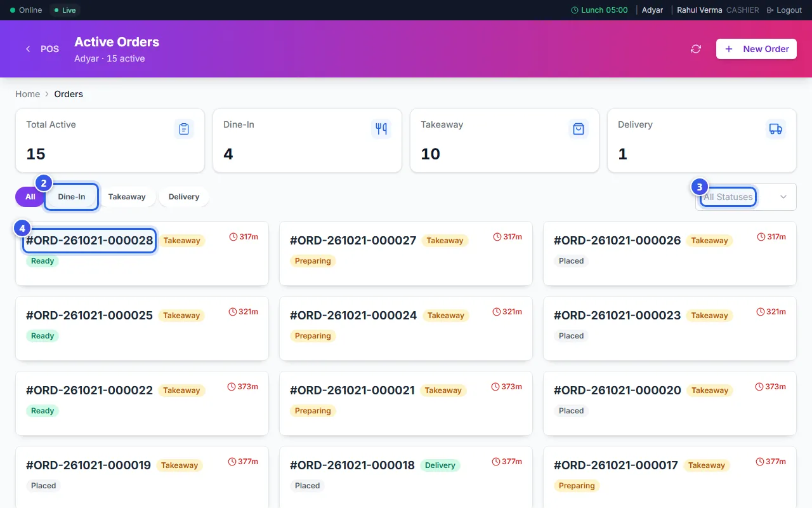The width and height of the screenshot is (812, 508).
Task: Create a New Order
Action: point(756,49)
